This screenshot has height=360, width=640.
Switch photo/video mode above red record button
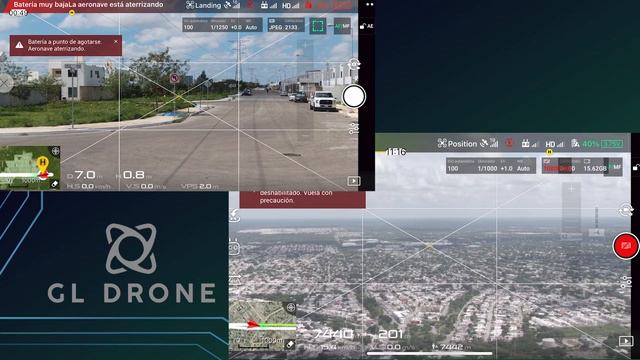click(625, 211)
